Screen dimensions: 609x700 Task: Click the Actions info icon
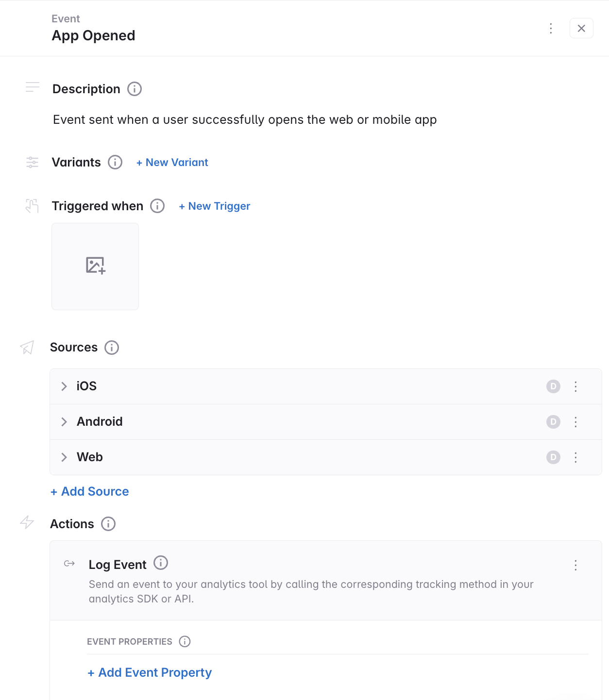point(108,524)
